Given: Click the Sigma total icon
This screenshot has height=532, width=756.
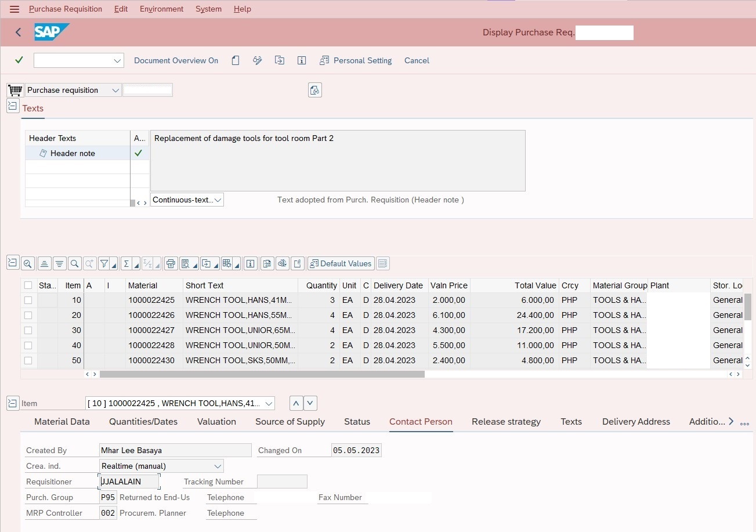Looking at the screenshot, I should pyautogui.click(x=126, y=263).
